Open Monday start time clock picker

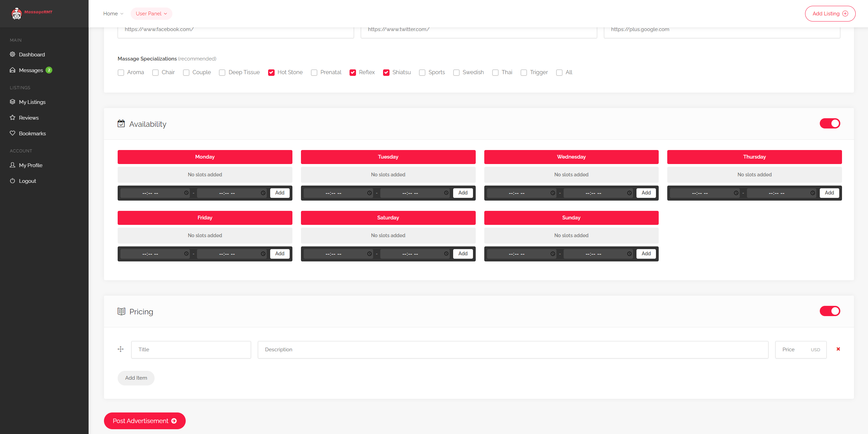click(x=186, y=193)
